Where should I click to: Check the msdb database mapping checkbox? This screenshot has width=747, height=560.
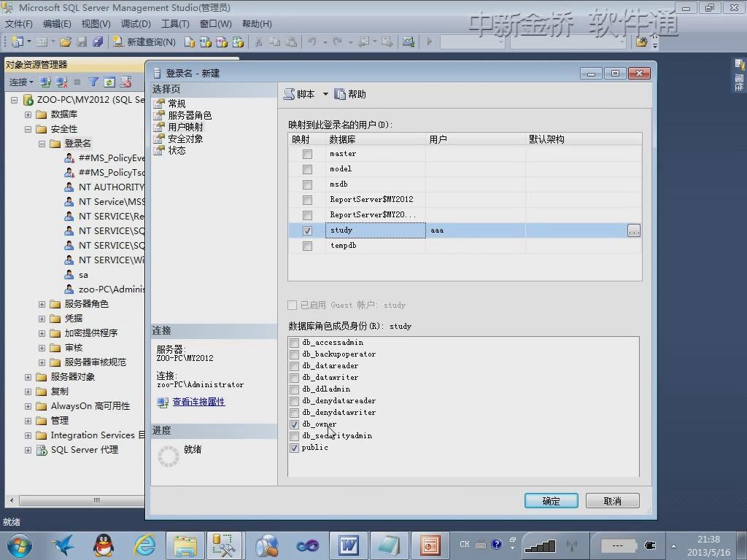[307, 184]
